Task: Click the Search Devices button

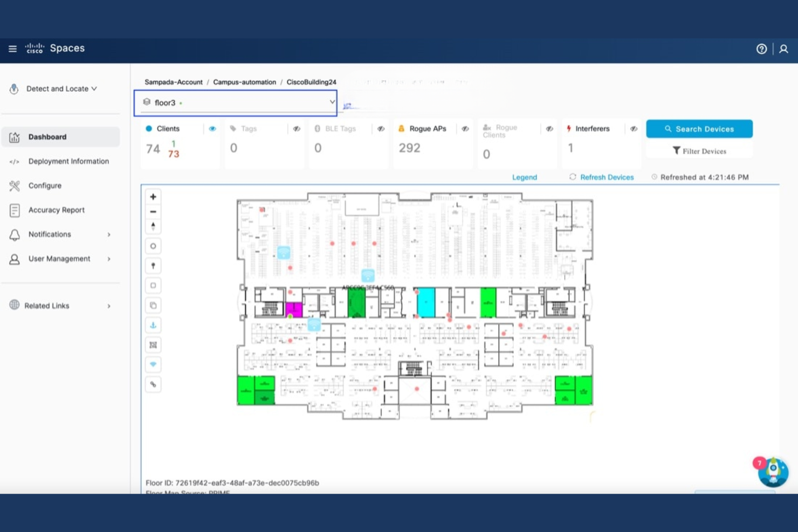Action: point(699,129)
